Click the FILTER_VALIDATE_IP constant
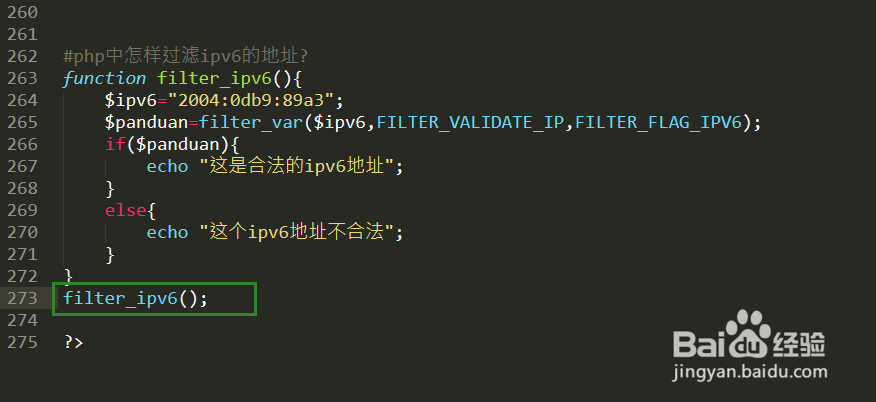 470,122
